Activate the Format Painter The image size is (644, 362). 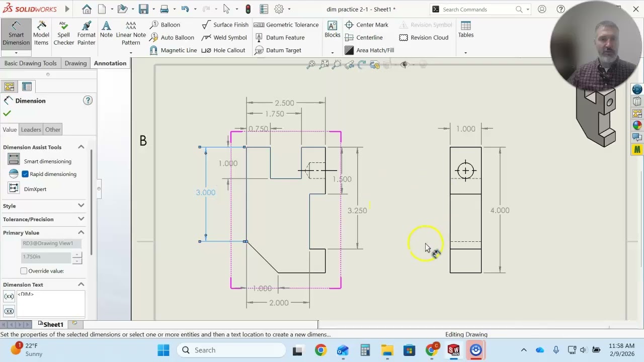point(86,34)
